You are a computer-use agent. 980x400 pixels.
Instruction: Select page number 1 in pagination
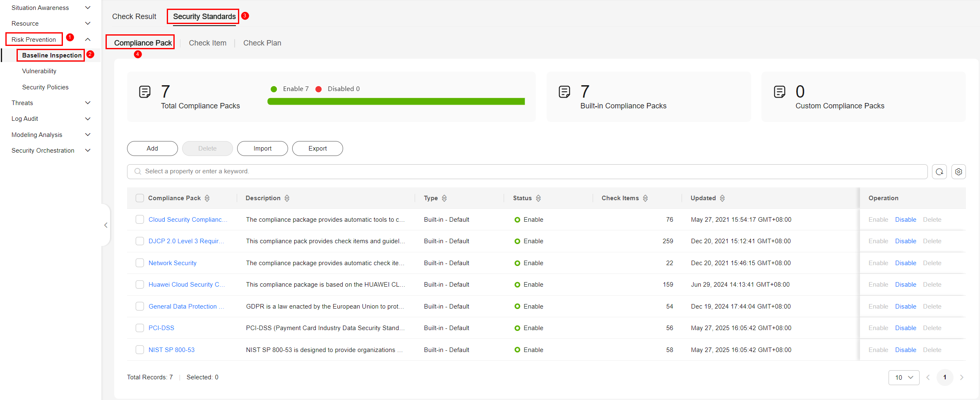(x=945, y=377)
